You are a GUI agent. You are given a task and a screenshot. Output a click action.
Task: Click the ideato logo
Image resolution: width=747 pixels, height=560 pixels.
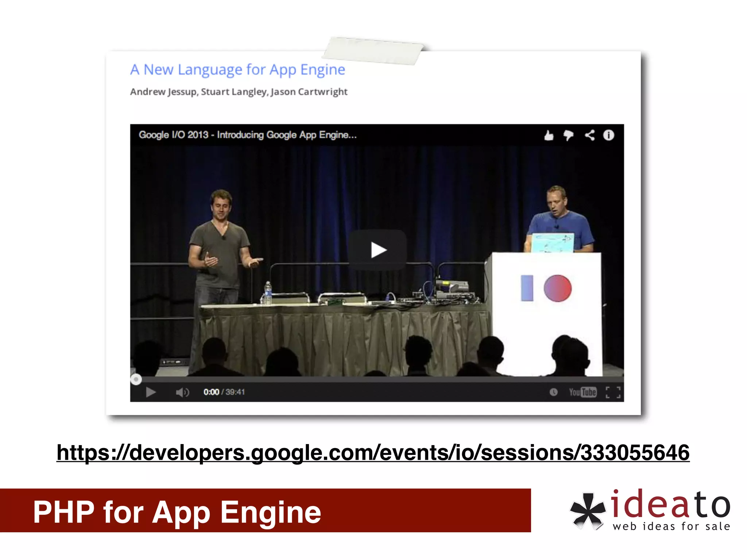tap(650, 510)
